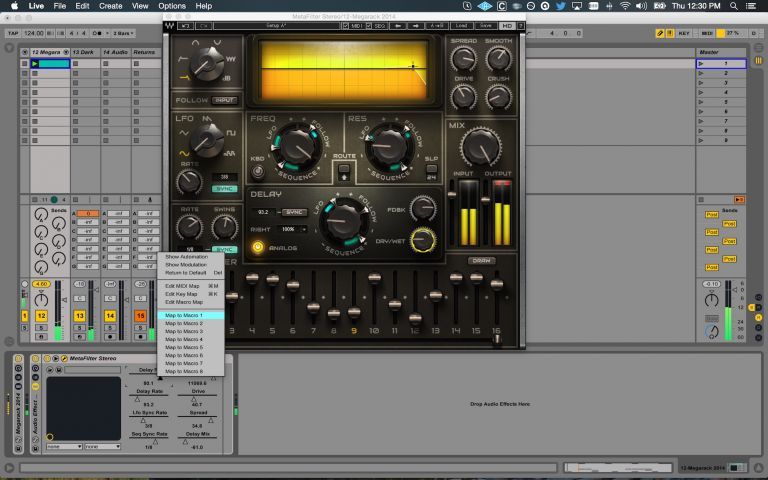Choose Edit MIDI Map
This screenshot has width=768, height=480.
(191, 286)
